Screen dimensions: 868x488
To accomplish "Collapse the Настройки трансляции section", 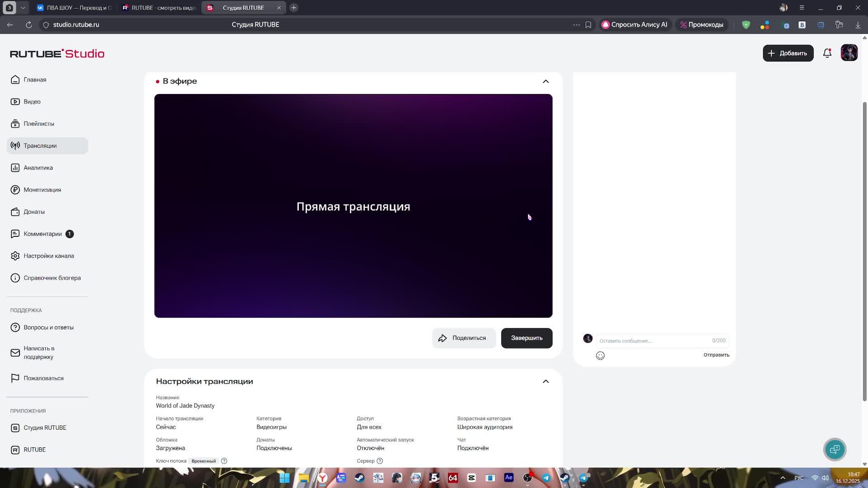I will pos(546,381).
